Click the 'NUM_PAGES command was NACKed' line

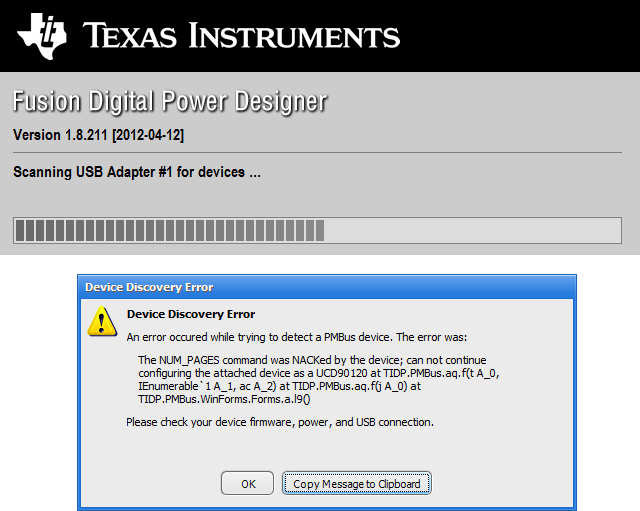coord(312,360)
